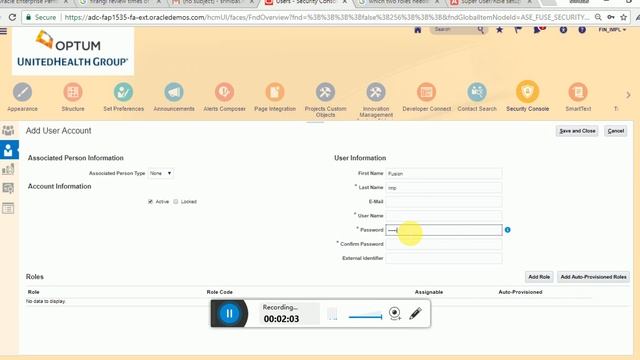Open the hamburger navigator menu

click(x=3, y=31)
